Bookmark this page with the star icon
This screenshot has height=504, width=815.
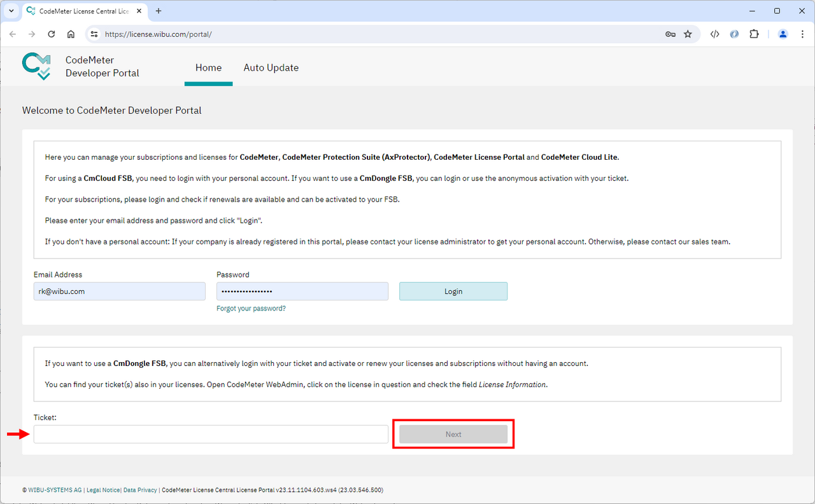[x=688, y=34]
